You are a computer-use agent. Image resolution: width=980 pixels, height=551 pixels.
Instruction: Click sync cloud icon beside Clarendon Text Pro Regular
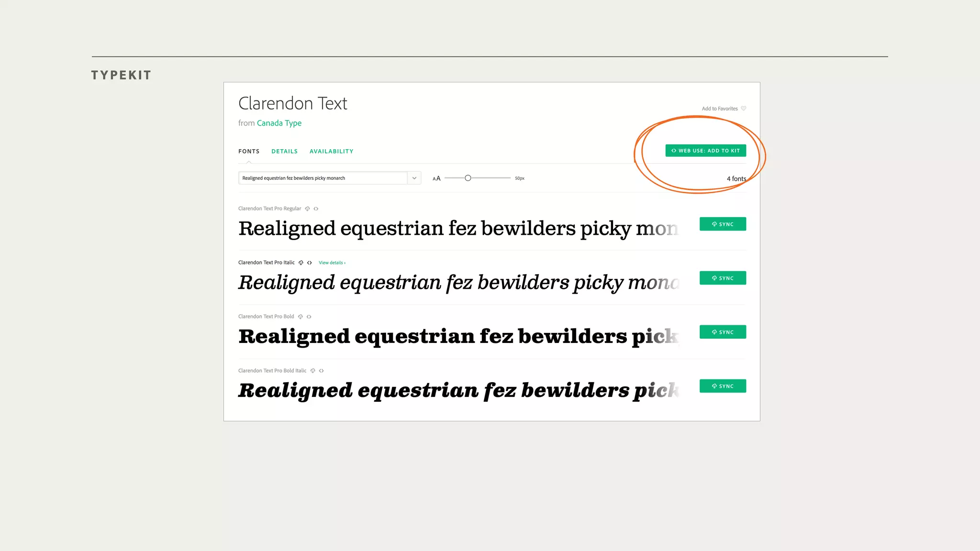307,209
